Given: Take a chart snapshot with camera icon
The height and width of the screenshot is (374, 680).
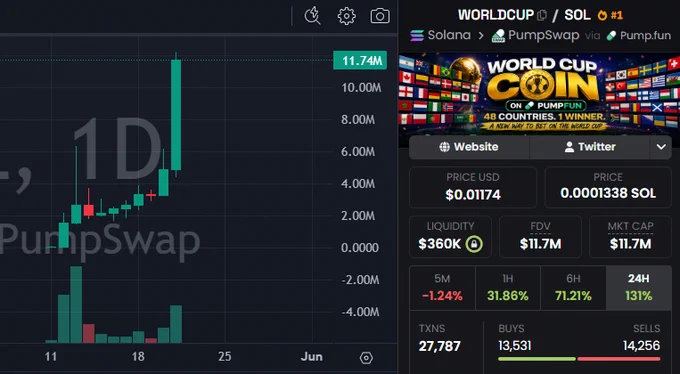Looking at the screenshot, I should point(380,16).
